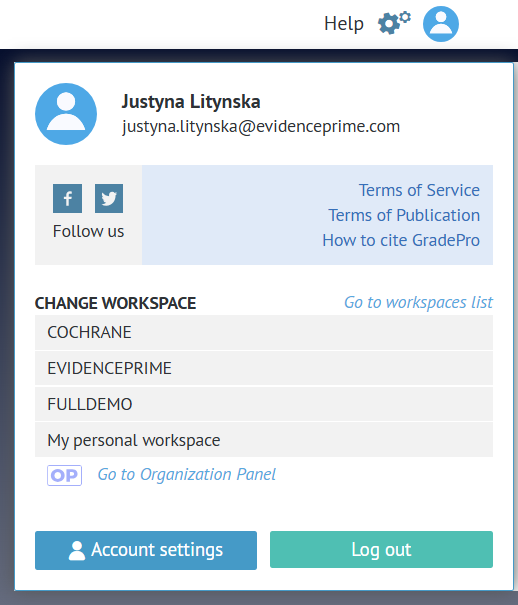The width and height of the screenshot is (518, 605).
Task: Switch to the COCHRANE workspace
Action: coord(264,332)
